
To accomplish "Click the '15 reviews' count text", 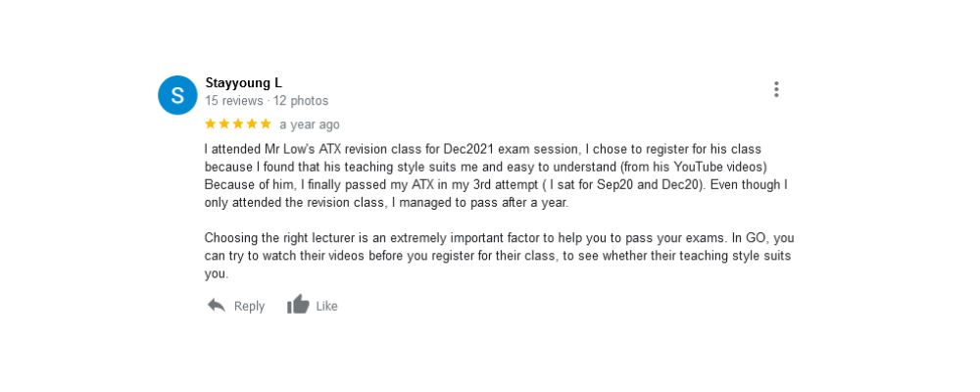I will click(233, 101).
